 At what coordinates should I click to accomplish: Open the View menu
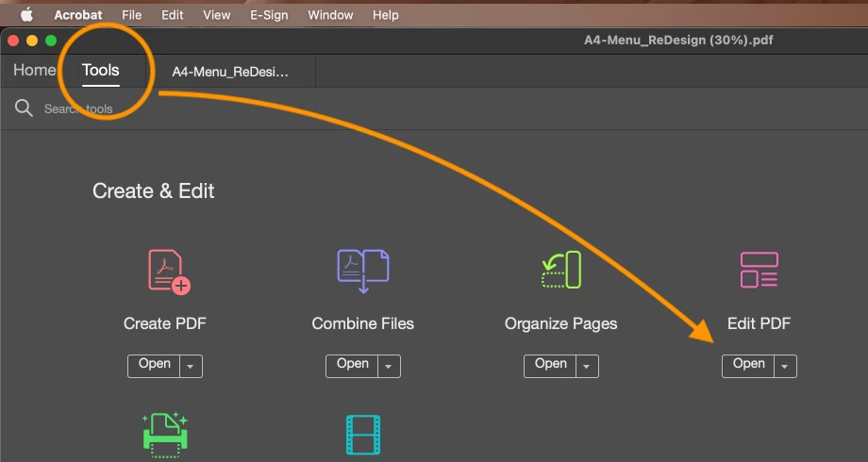pos(216,15)
